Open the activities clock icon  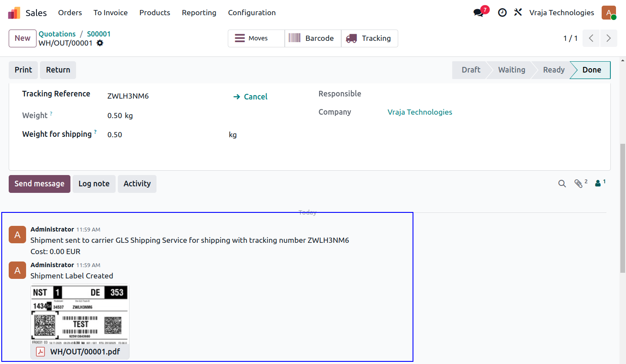[x=502, y=13]
